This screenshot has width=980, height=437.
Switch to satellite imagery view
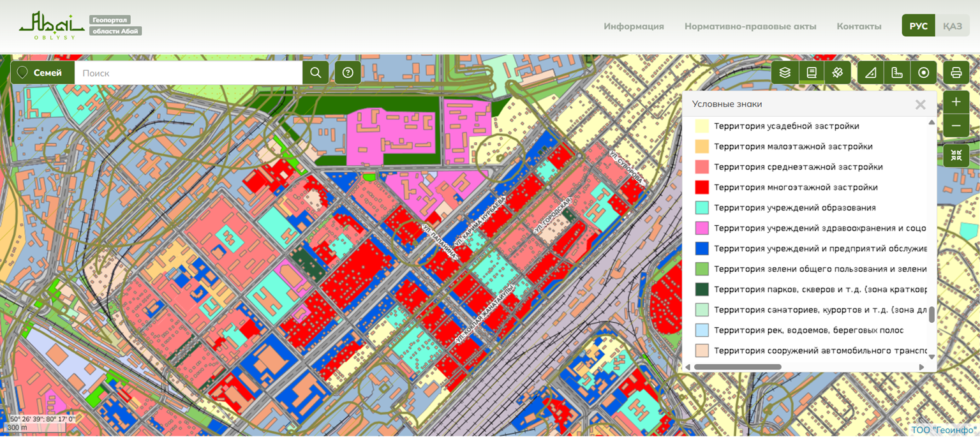[x=838, y=73]
